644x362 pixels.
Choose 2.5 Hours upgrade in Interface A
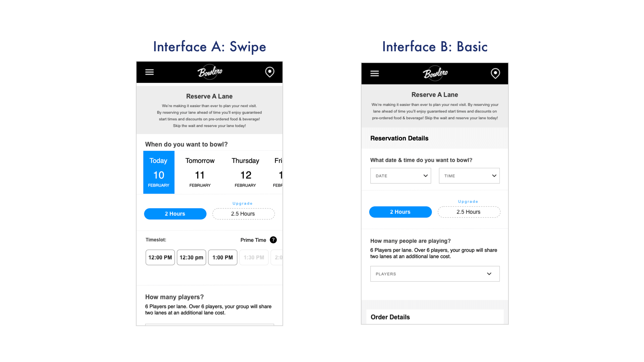pos(243,214)
